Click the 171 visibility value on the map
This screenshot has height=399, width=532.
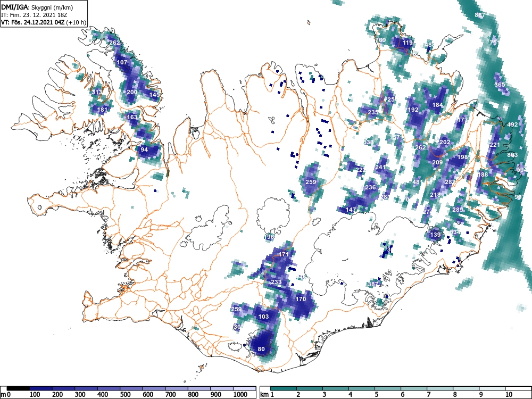click(284, 254)
